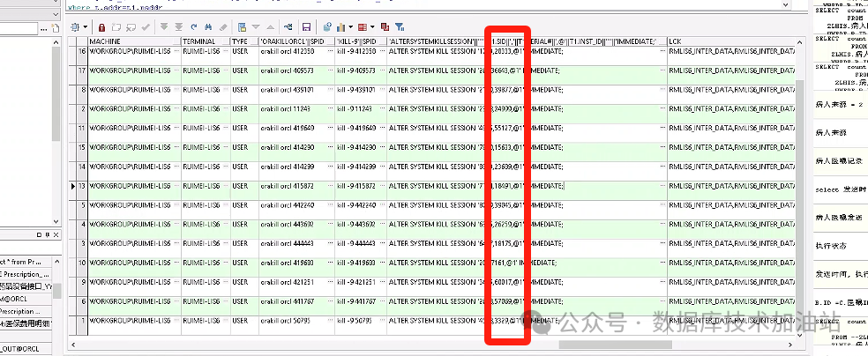Image resolution: width=868 pixels, height=356 pixels.
Task: Click the post changes checkmark icon
Action: (x=146, y=26)
